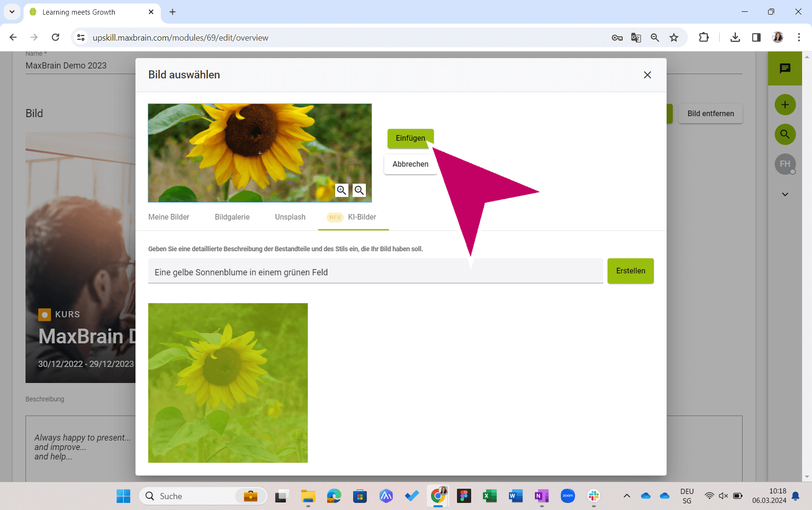The height and width of the screenshot is (510, 812).
Task: Click the sunflower crop preview image
Action: tap(260, 153)
